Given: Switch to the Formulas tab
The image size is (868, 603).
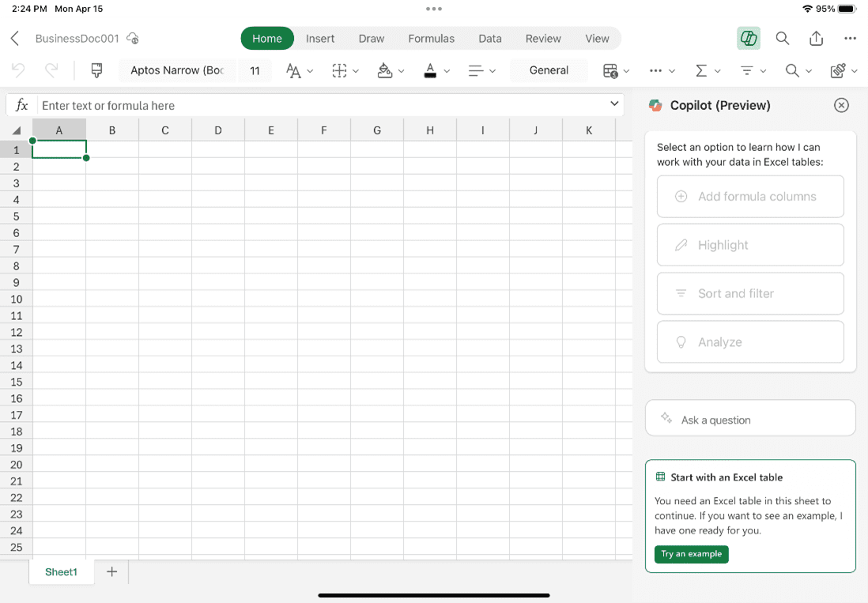Looking at the screenshot, I should tap(431, 37).
